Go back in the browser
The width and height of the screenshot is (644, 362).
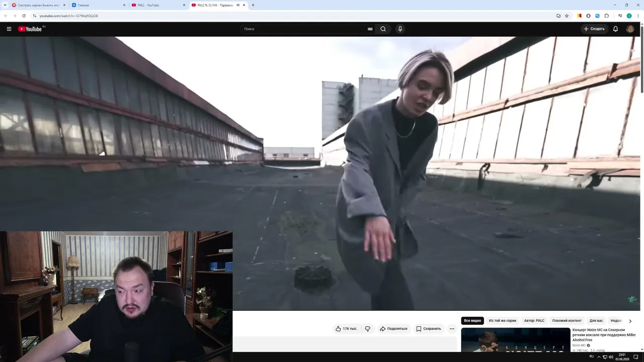click(6, 16)
